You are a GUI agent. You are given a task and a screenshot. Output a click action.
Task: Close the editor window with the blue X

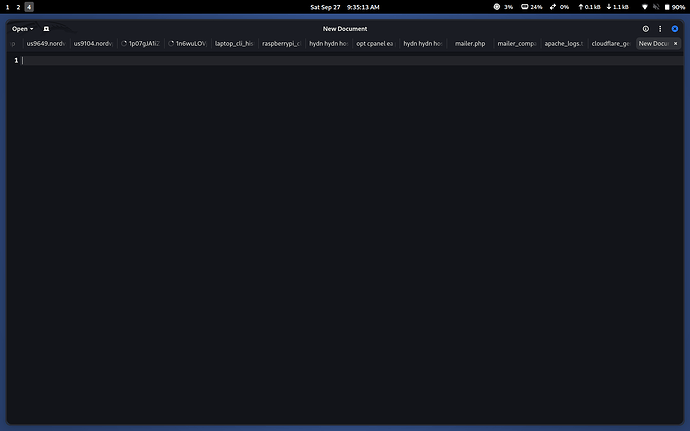point(675,29)
